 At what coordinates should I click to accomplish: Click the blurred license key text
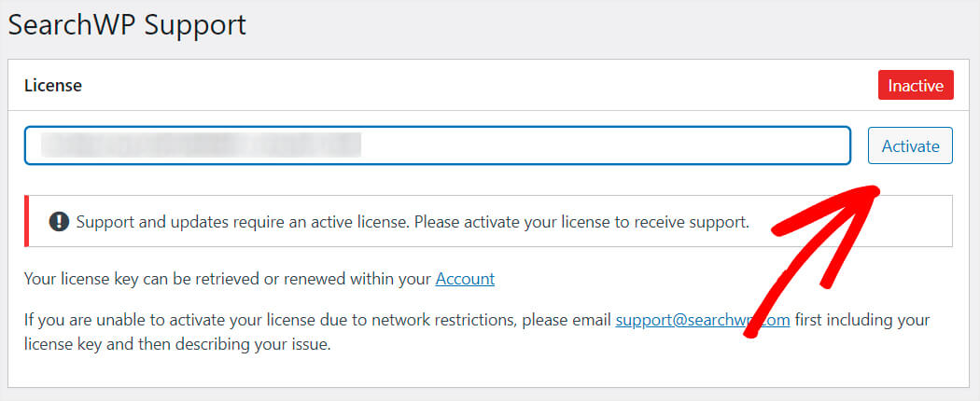tap(201, 145)
